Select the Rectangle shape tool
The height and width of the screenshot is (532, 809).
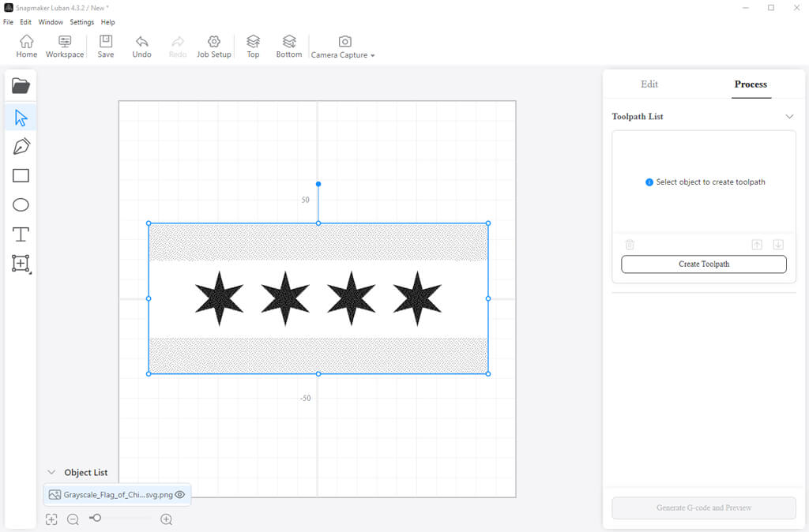point(21,176)
